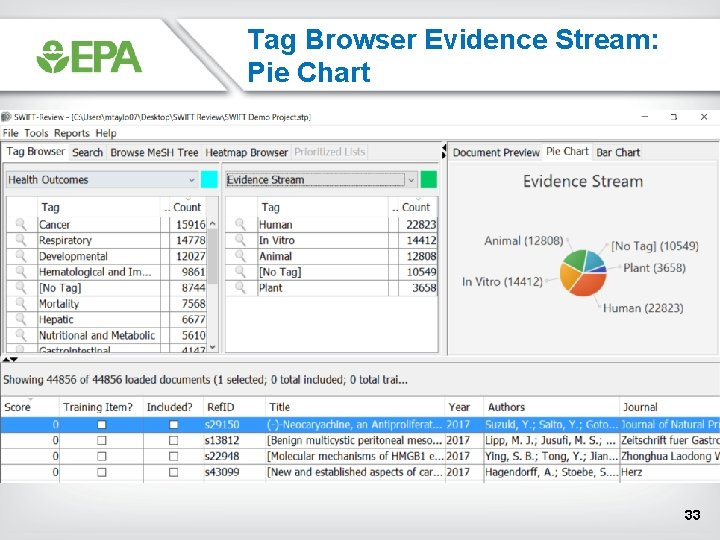The height and width of the screenshot is (540, 720).
Task: Click magnifier icon beside Hematological and Im... tag
Action: [21, 271]
